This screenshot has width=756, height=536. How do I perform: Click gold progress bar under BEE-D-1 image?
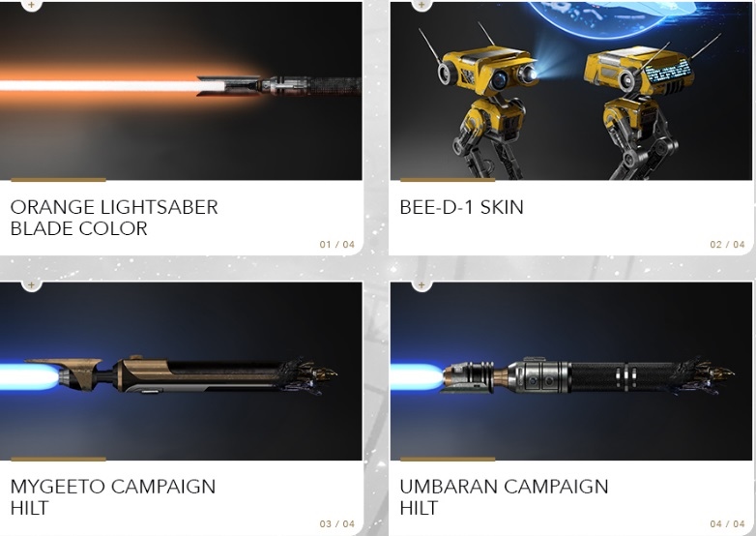[448, 180]
